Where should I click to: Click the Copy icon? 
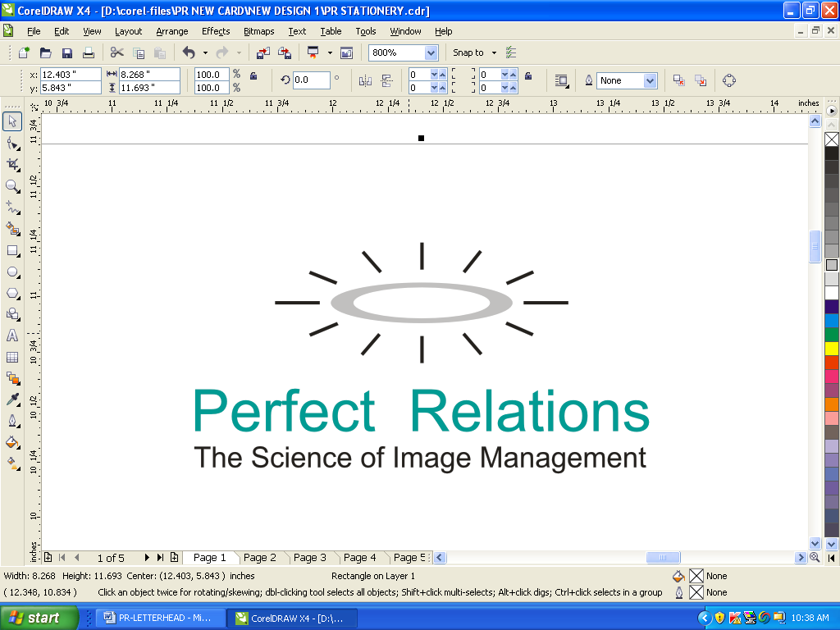[139, 52]
